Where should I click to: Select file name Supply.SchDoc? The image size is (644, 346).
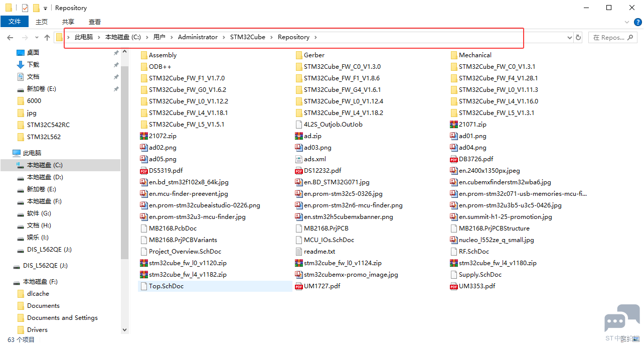[480, 275]
